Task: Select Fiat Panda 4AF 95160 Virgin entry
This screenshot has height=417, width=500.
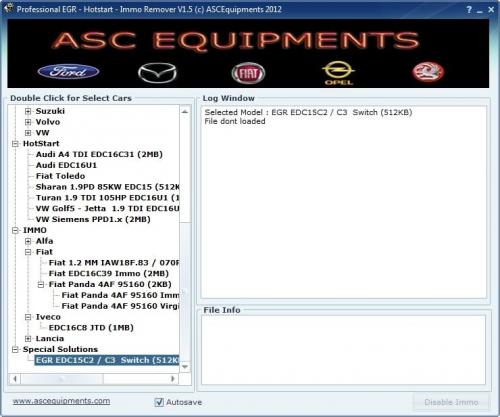Action: click(120, 306)
